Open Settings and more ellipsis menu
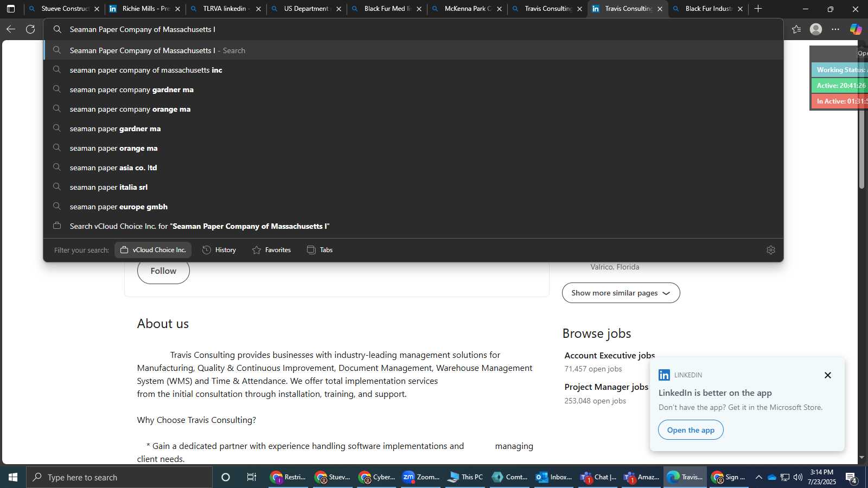868x488 pixels. [x=835, y=29]
